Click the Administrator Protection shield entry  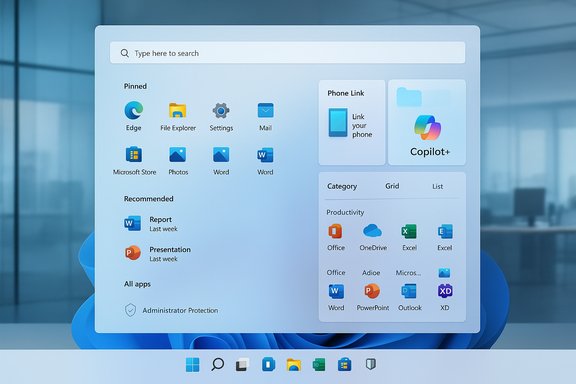(171, 311)
